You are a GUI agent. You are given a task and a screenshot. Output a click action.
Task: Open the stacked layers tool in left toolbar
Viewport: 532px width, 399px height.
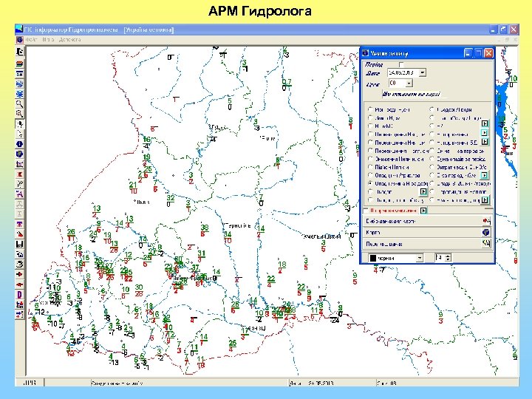click(x=20, y=64)
